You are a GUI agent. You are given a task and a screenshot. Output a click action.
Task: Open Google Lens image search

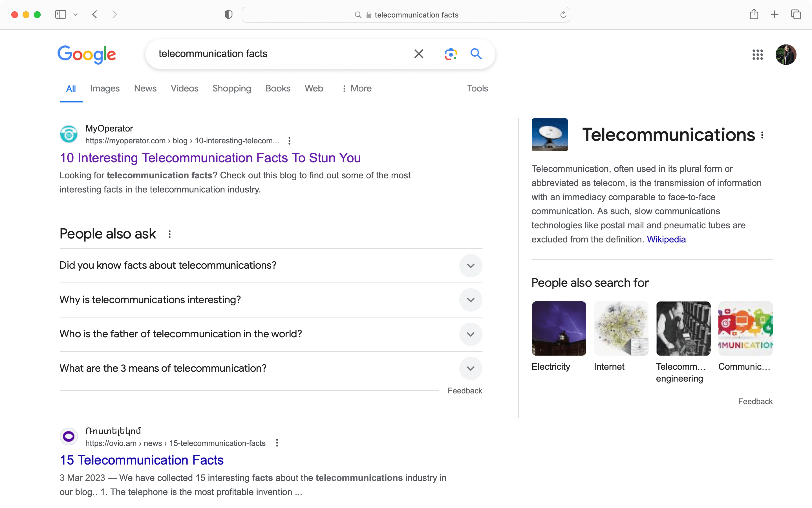pos(451,54)
